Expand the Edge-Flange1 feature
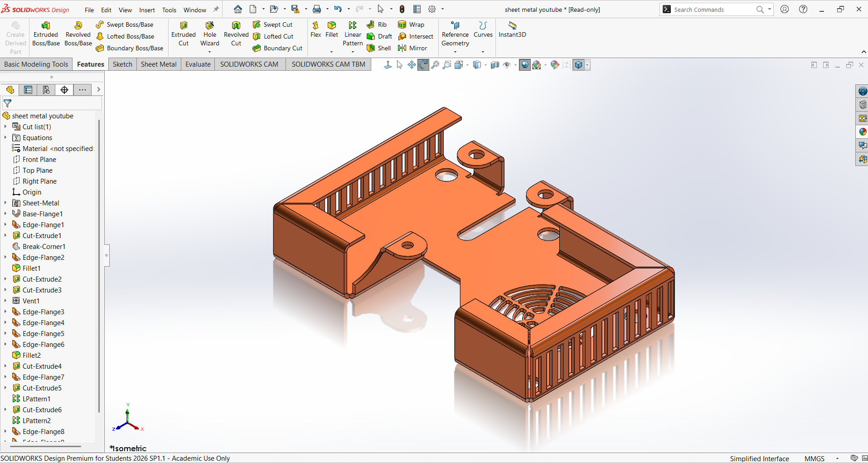Image resolution: width=868 pixels, height=463 pixels. coord(5,224)
